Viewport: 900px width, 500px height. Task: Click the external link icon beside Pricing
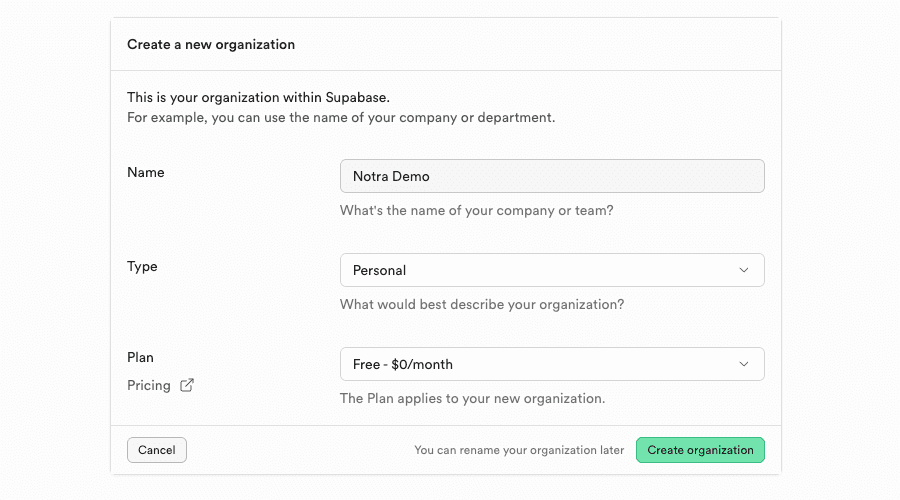point(186,385)
